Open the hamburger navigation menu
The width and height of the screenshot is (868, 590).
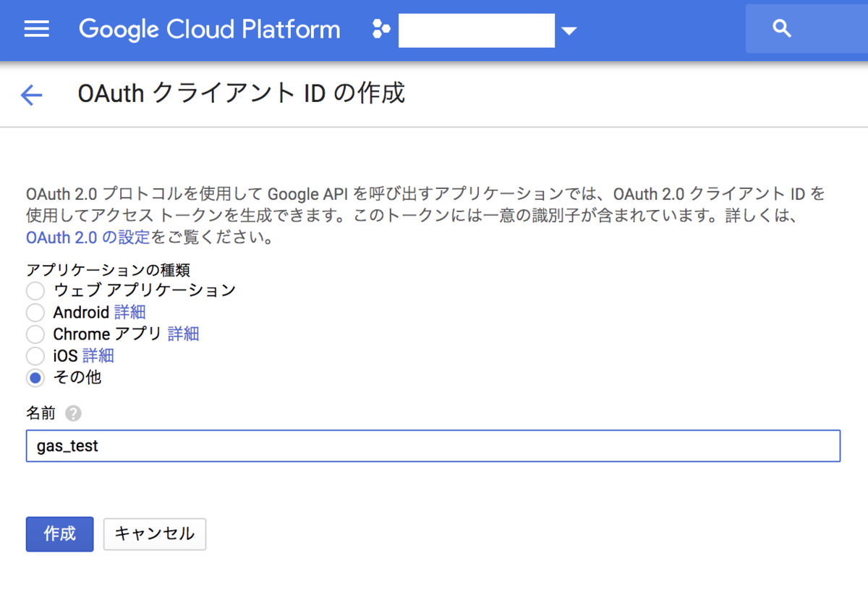(x=37, y=30)
